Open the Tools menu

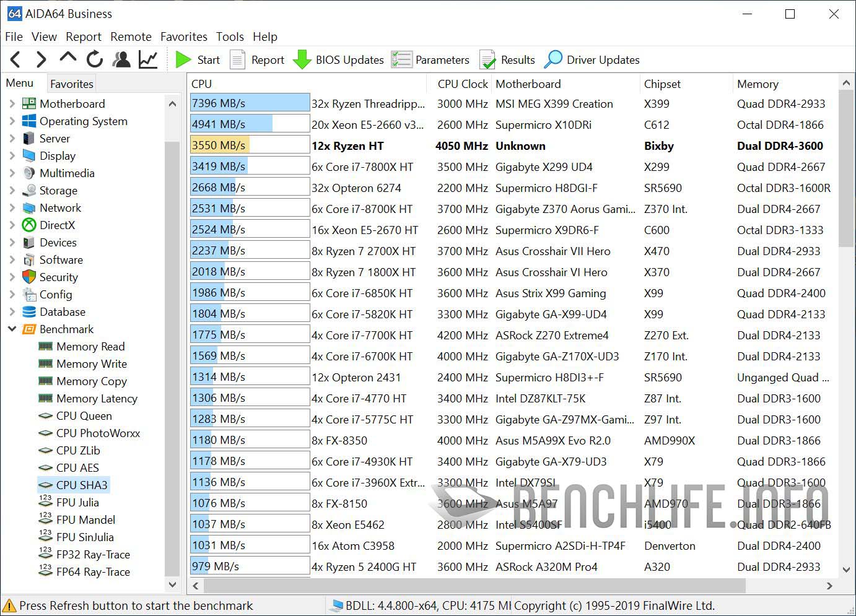(x=230, y=37)
